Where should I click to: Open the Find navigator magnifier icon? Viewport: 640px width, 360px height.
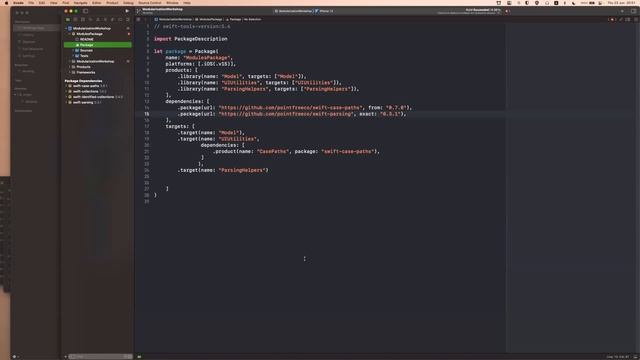(x=90, y=19)
